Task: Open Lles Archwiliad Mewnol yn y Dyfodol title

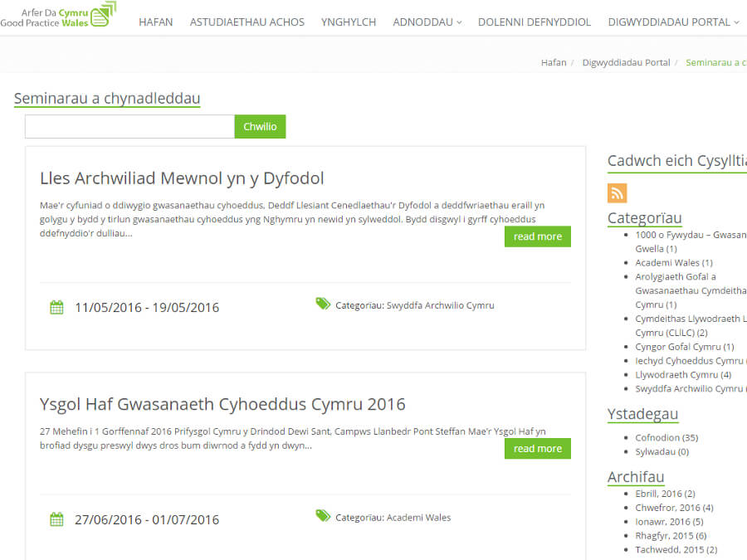Action: [x=182, y=178]
